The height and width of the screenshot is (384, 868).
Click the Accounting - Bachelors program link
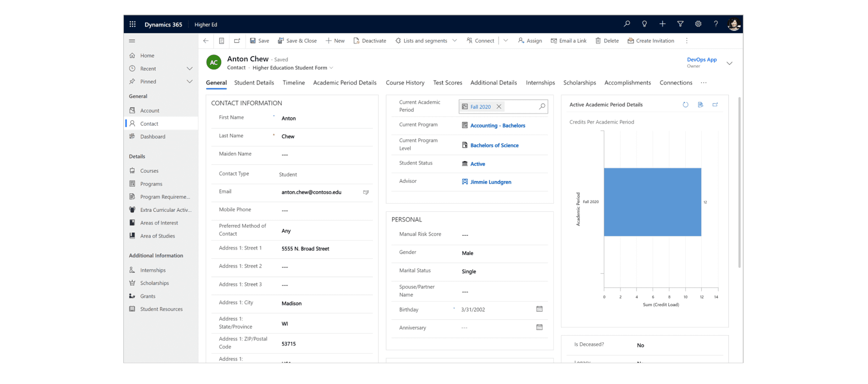pos(498,125)
